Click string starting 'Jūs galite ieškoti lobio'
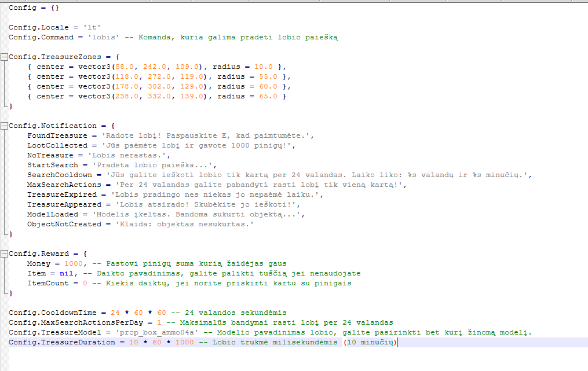The width and height of the screenshot is (588, 371). pos(317,175)
